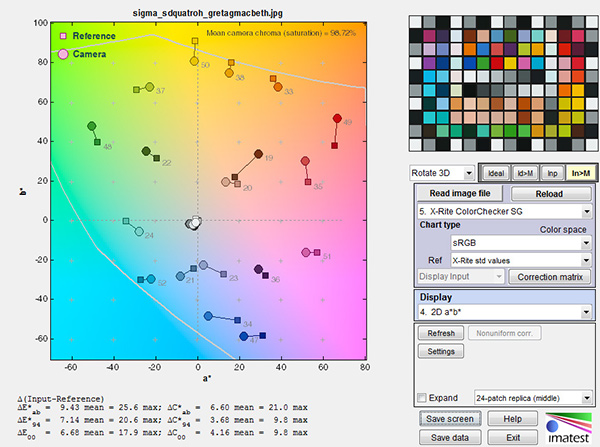600x447 pixels.
Task: Click reference square for patch 24
Action: (x=126, y=221)
